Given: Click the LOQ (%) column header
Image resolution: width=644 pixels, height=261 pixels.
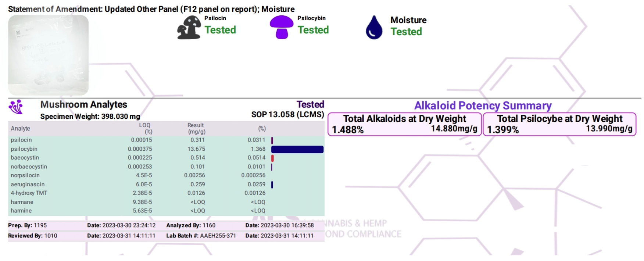Looking at the screenshot, I should (x=146, y=128).
